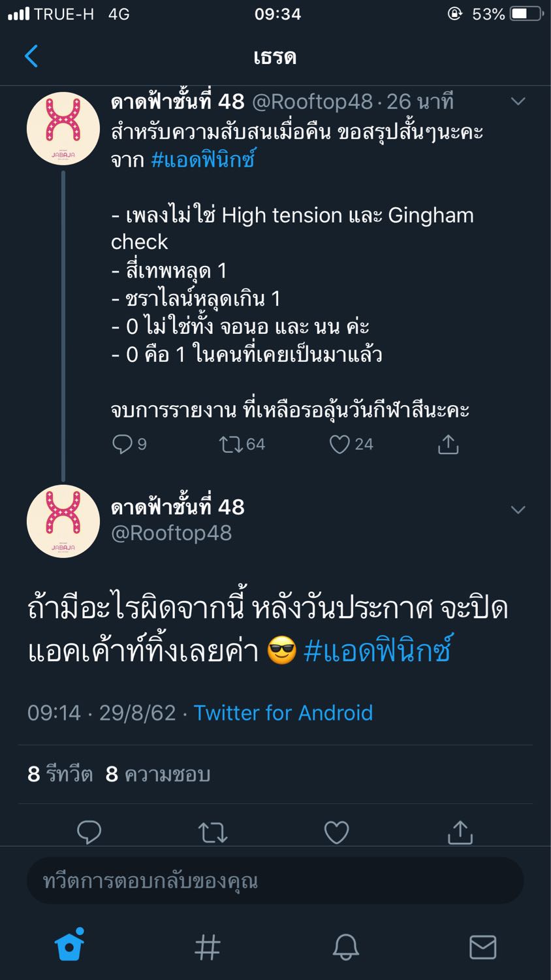This screenshot has height=980, width=551.
Task: Like the main tweet with heart icon
Action: [x=336, y=832]
